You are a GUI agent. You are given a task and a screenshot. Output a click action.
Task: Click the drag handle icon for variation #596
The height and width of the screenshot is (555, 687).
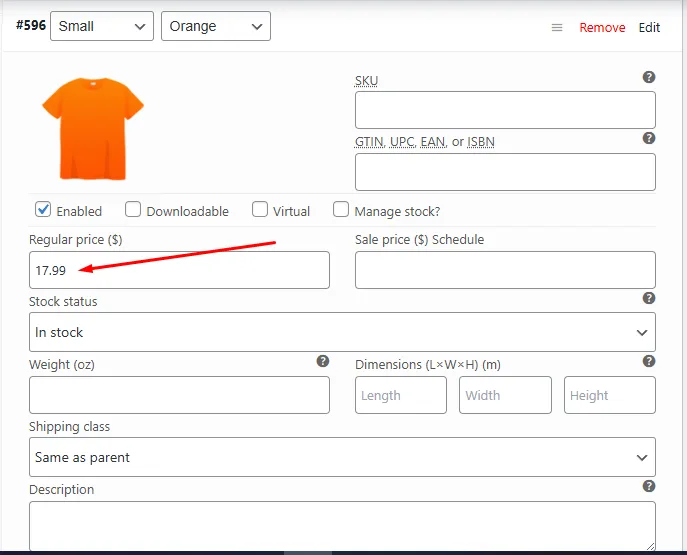coord(557,28)
